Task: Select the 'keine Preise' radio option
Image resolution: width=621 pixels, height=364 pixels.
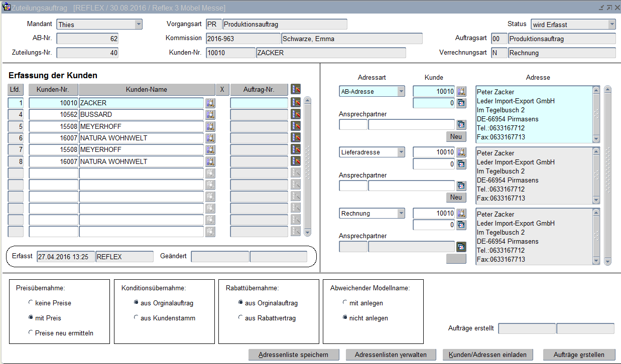Action: pyautogui.click(x=31, y=303)
